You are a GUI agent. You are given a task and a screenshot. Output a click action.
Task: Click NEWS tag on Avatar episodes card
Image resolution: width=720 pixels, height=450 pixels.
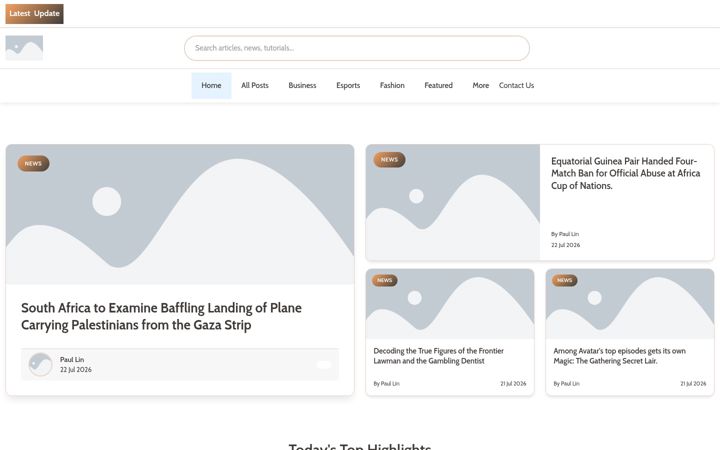pyautogui.click(x=565, y=280)
